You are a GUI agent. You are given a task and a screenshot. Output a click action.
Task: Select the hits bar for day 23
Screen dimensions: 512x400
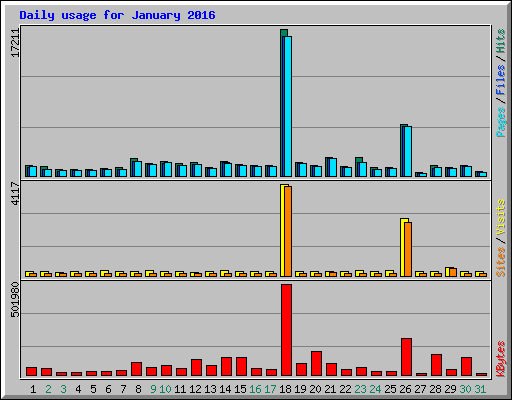pyautogui.click(x=359, y=167)
